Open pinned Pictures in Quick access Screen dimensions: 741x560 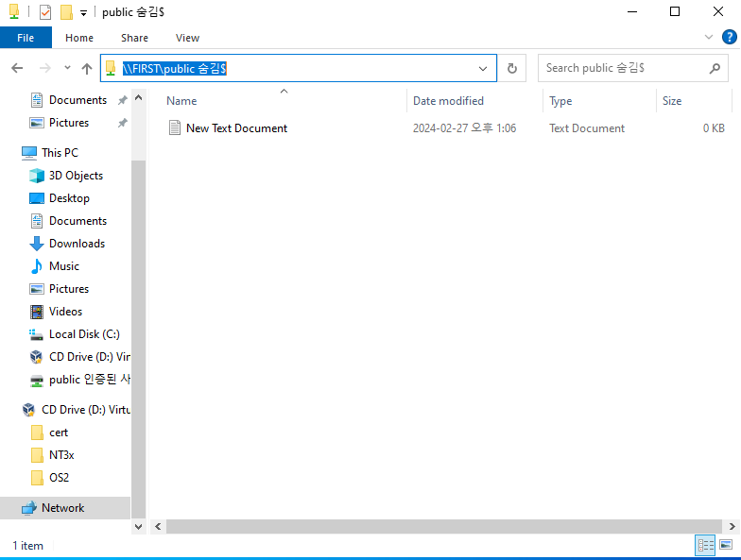[x=68, y=123]
